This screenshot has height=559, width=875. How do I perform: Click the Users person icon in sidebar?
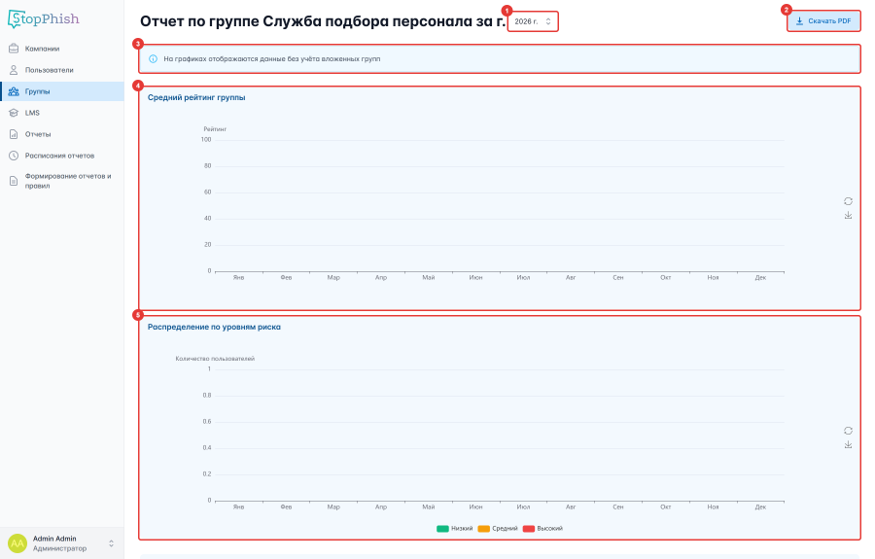coord(14,70)
